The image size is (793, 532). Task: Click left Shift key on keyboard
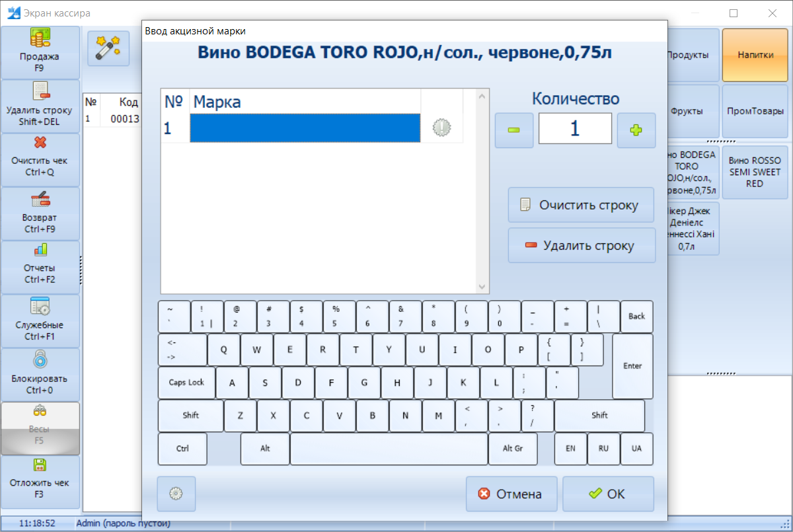(190, 416)
